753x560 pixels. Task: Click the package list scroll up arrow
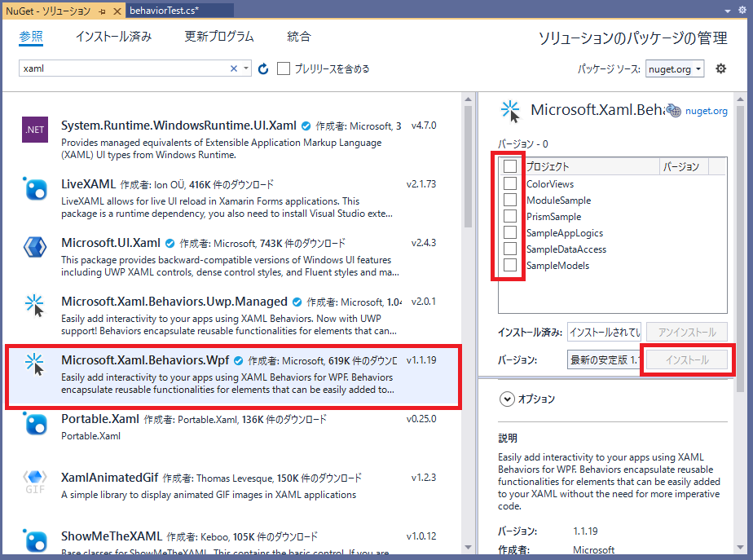click(x=469, y=99)
